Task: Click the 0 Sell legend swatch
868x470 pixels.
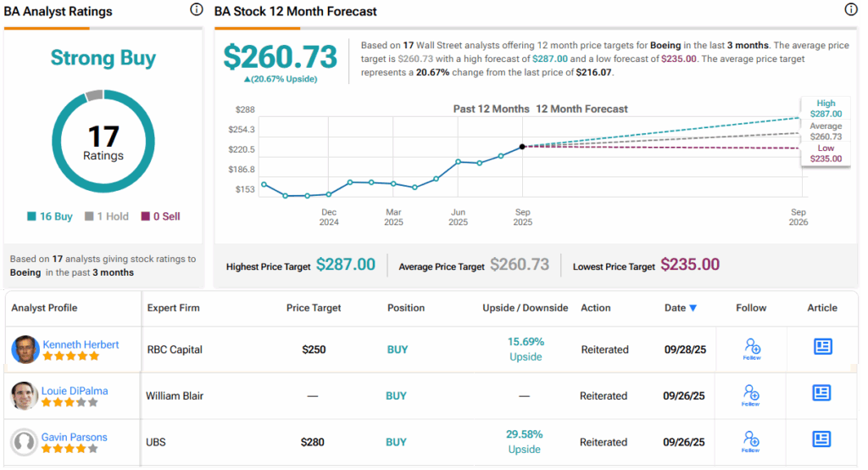Action: coord(146,216)
